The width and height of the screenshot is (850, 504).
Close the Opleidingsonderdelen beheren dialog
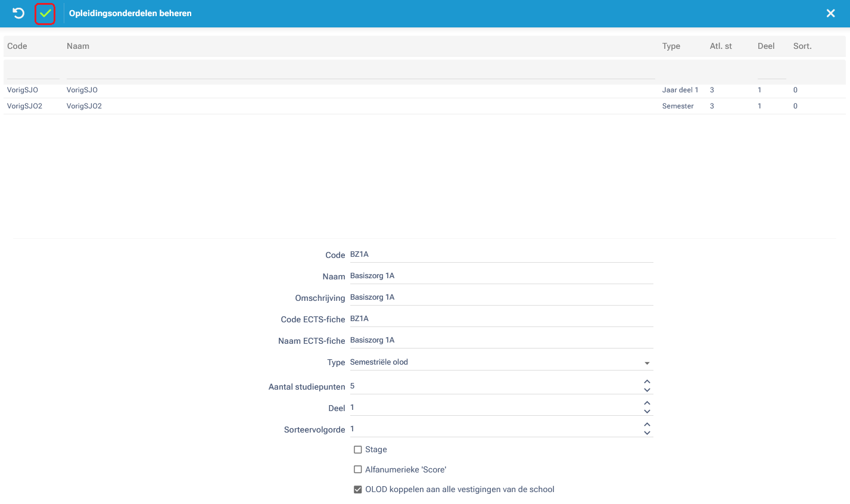830,13
